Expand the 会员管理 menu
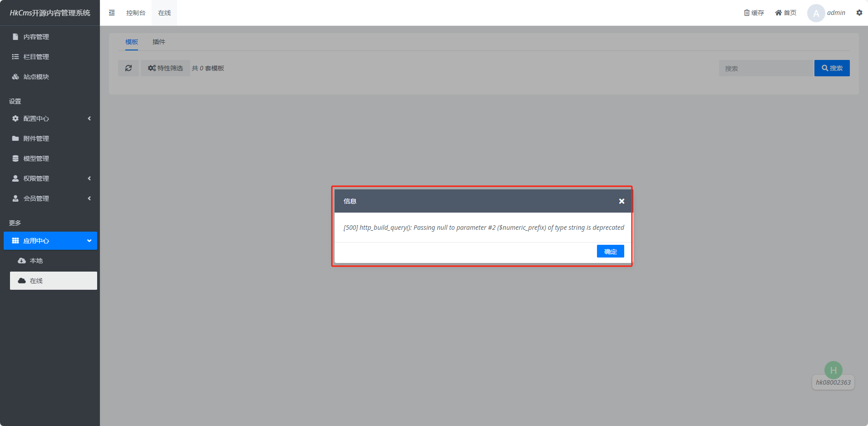Viewport: 868px width, 426px height. pos(50,198)
